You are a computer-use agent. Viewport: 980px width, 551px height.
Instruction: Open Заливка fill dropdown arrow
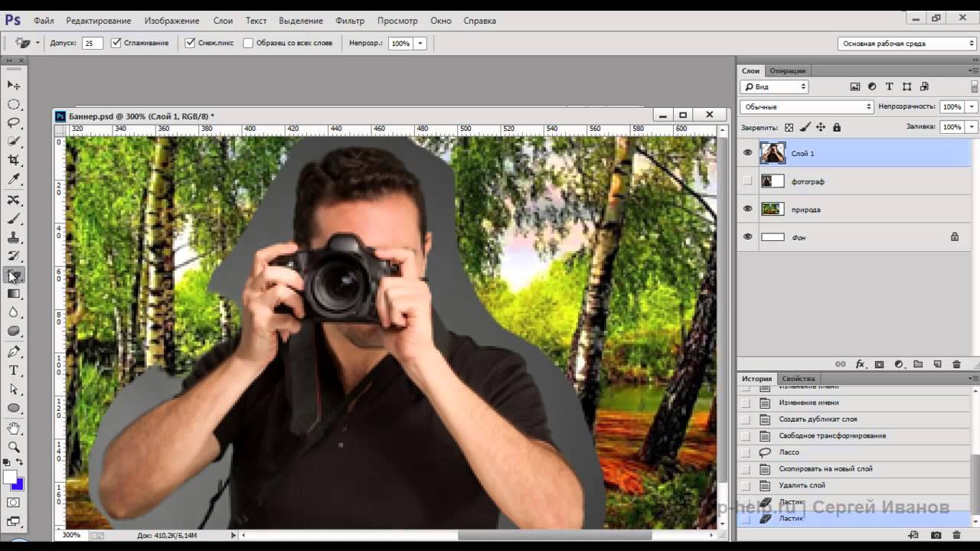[x=972, y=127]
